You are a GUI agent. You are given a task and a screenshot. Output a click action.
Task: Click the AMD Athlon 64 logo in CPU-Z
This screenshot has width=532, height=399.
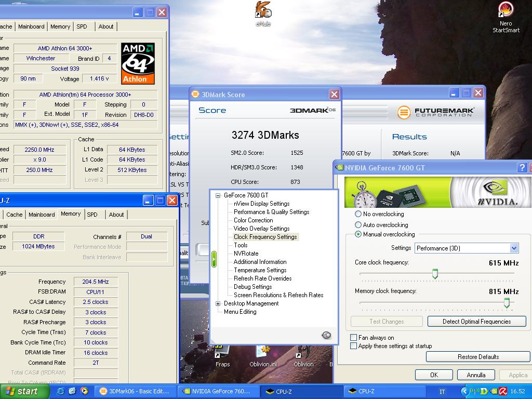pos(138,63)
